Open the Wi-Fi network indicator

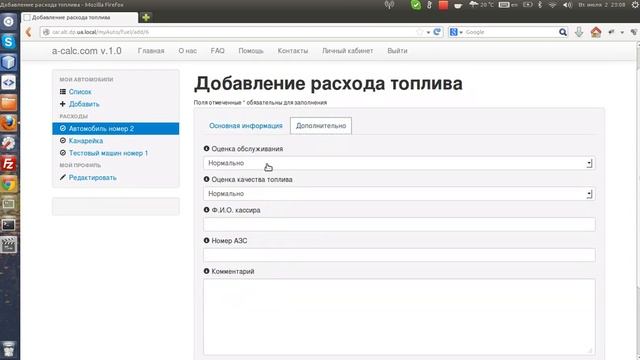pyautogui.click(x=553, y=5)
